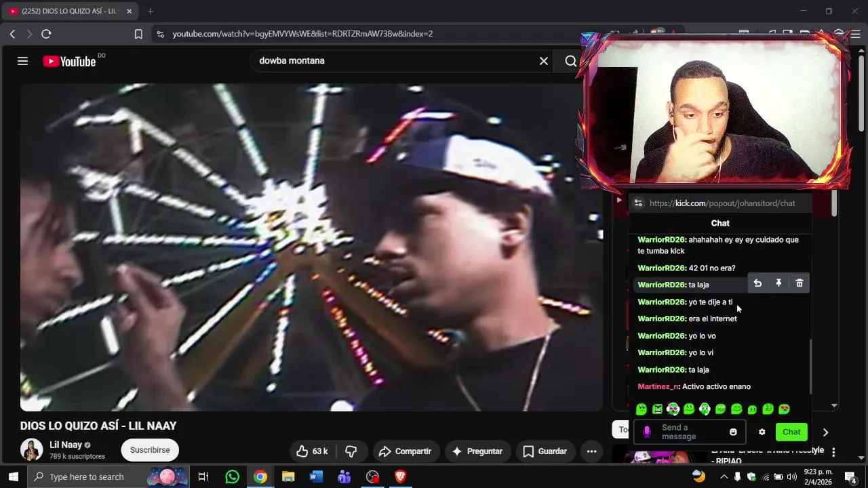Toggle the system volume speaker icon
868x488 pixels.
tap(791, 476)
